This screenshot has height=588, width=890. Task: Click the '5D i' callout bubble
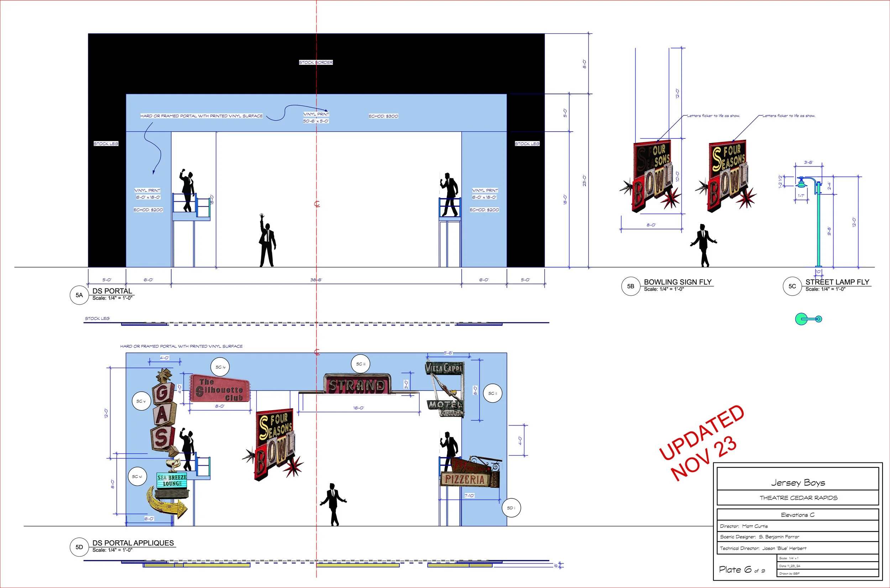(511, 508)
